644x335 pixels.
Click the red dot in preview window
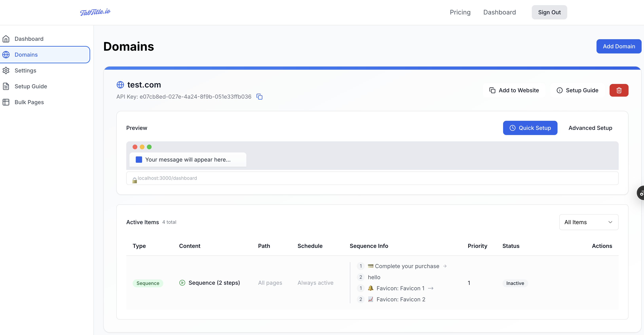[135, 147]
